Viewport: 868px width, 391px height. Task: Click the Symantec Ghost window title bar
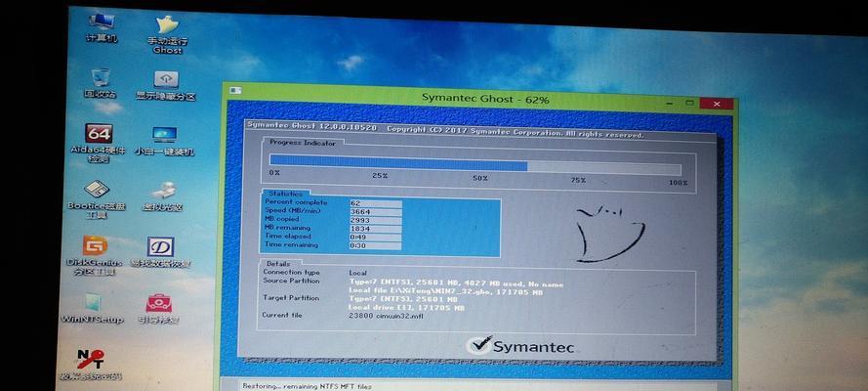tap(471, 100)
